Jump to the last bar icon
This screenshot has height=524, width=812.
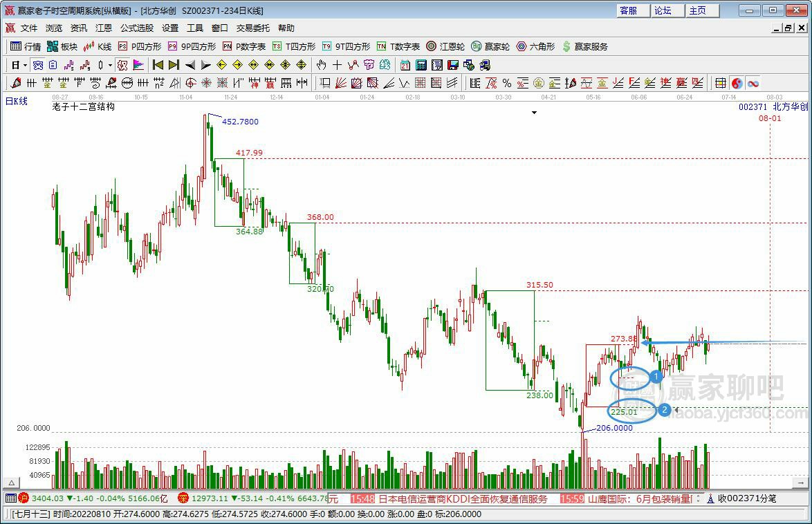(174, 65)
